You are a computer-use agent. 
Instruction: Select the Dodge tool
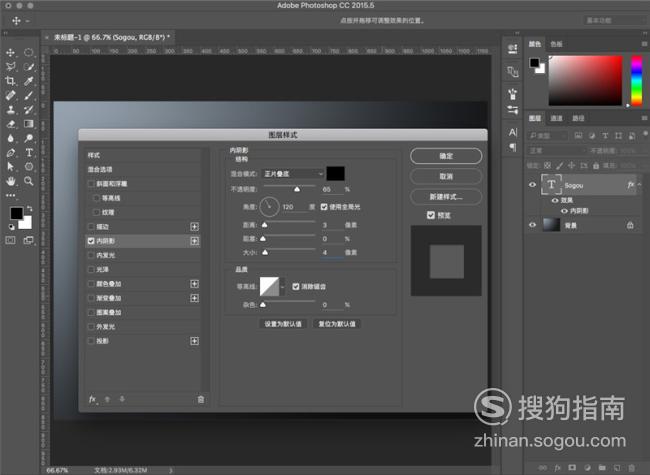[29, 138]
